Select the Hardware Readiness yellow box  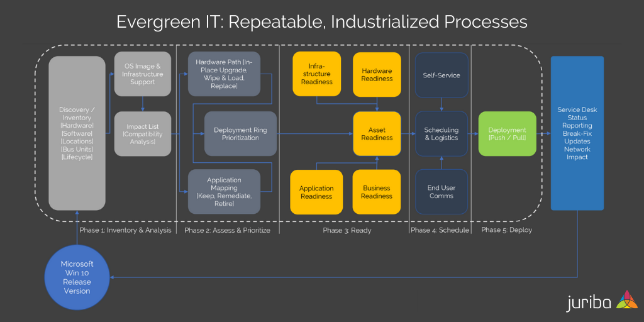(x=377, y=74)
